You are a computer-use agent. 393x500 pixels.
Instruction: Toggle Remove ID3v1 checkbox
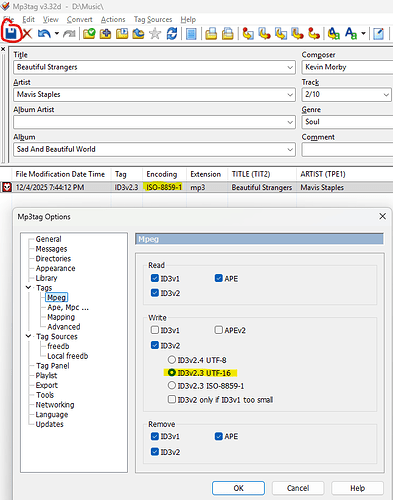tap(155, 436)
